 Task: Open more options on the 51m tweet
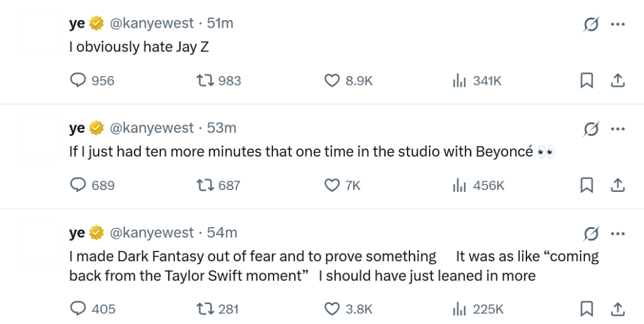[x=618, y=25]
